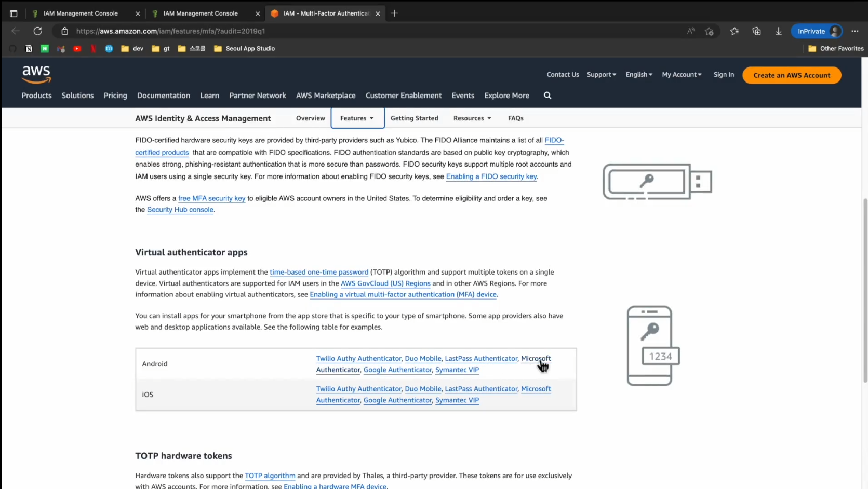The image size is (868, 489).
Task: Open the Partner Network menu item
Action: (x=258, y=96)
